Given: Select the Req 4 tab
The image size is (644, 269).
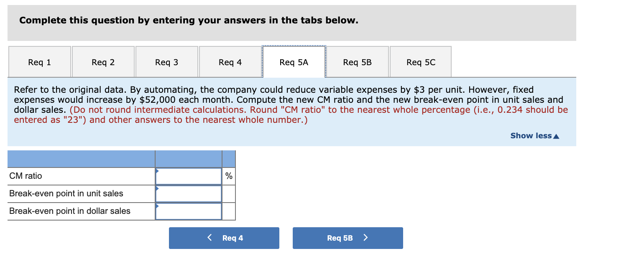Looking at the screenshot, I should (x=230, y=61).
